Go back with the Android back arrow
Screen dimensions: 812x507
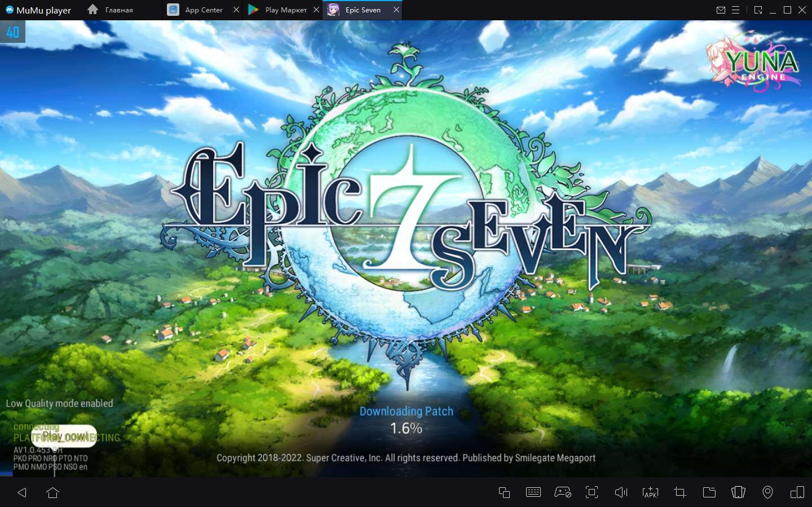coord(22,492)
